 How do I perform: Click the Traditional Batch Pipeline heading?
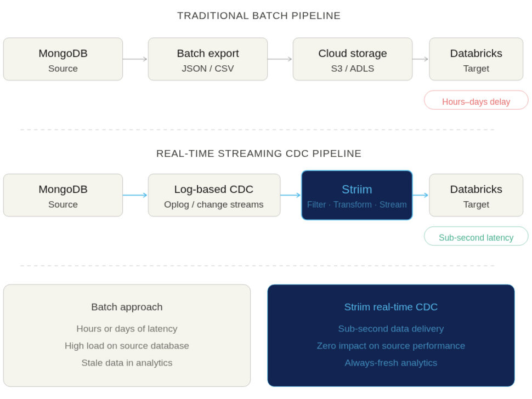click(x=259, y=16)
